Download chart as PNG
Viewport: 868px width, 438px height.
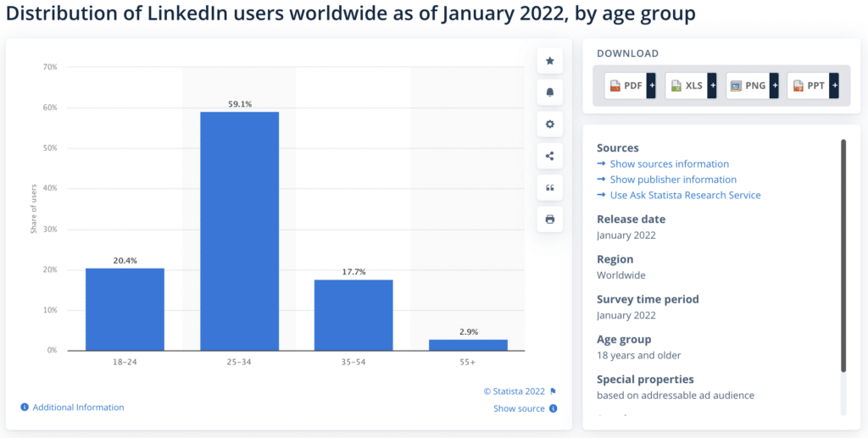click(748, 86)
